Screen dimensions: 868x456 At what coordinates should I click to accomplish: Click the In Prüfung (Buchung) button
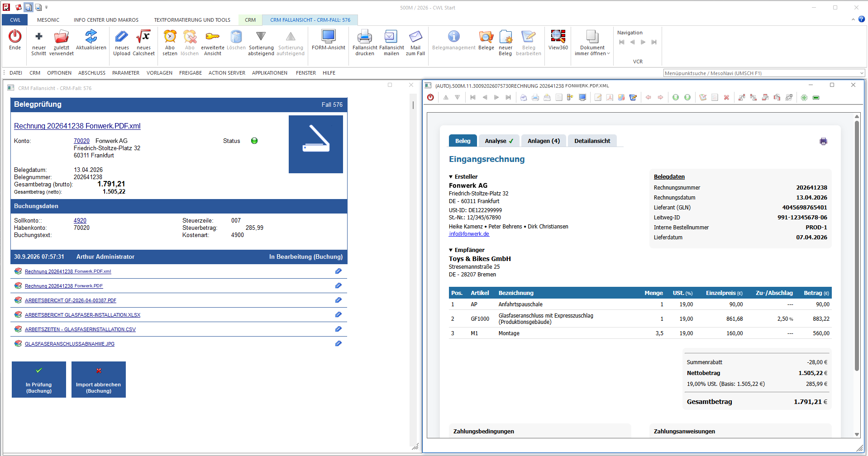(39, 380)
